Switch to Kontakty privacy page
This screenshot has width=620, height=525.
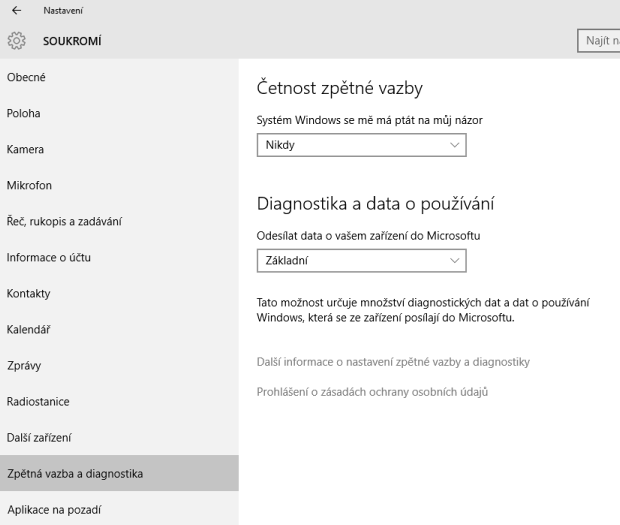pyautogui.click(x=29, y=293)
